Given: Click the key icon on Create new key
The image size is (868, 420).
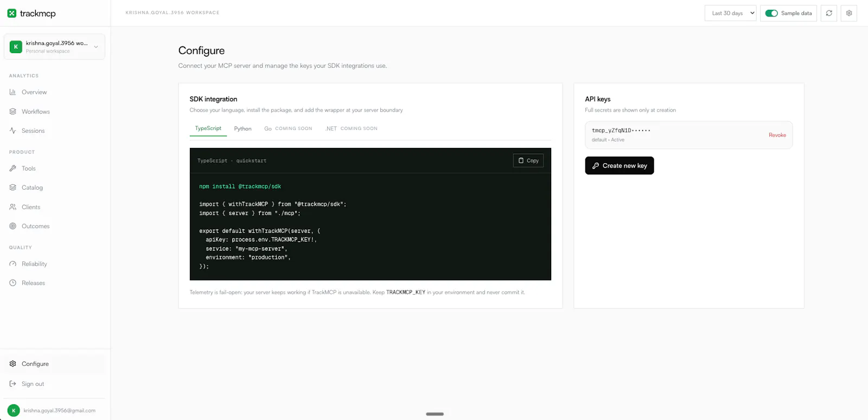Looking at the screenshot, I should pos(596,166).
